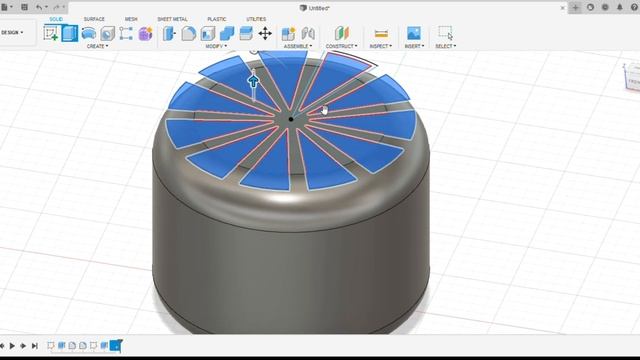Open the File menu dropdown
The image size is (640, 360).
[7, 7]
